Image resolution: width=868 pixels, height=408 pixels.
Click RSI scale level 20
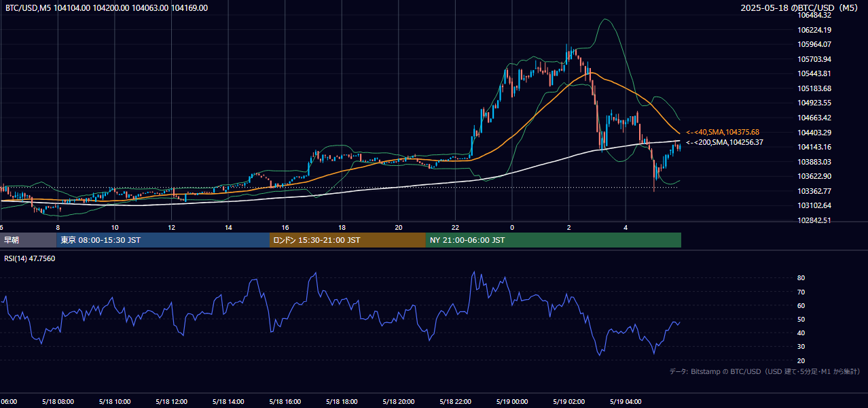(x=801, y=360)
